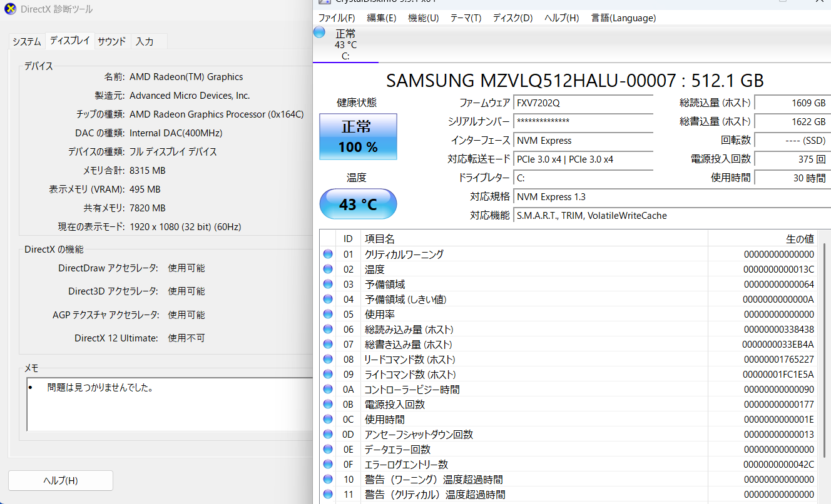Click the 対応機能 field with S.M.A.R.T., TRIM
This screenshot has height=504, width=831.
672,215
